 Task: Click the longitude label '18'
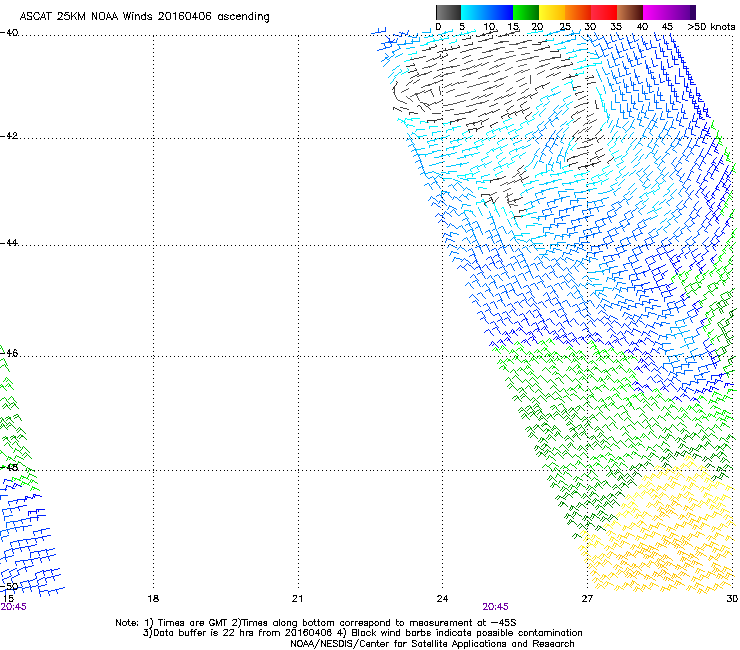153,599
